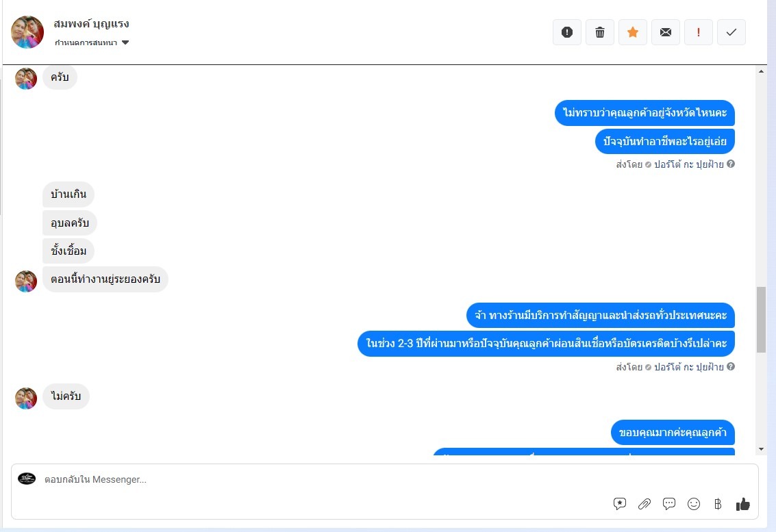Image resolution: width=776 pixels, height=532 pixels.
Task: Send a thumbs-up like
Action: point(743,504)
